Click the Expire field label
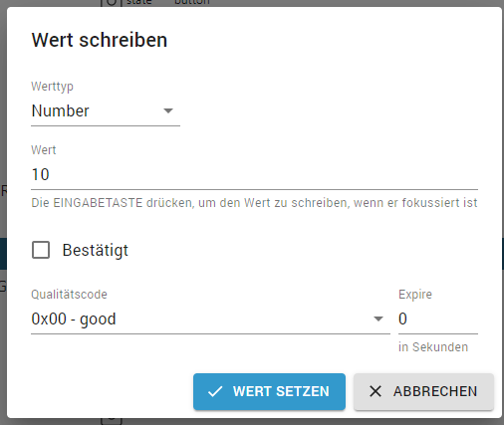The width and height of the screenshot is (504, 425). pyautogui.click(x=415, y=295)
